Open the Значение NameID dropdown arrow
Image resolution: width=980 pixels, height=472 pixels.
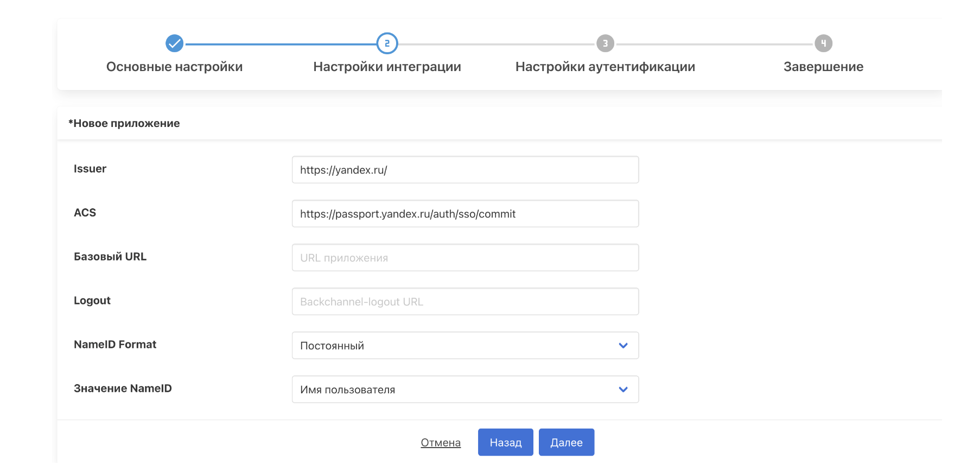click(x=623, y=390)
